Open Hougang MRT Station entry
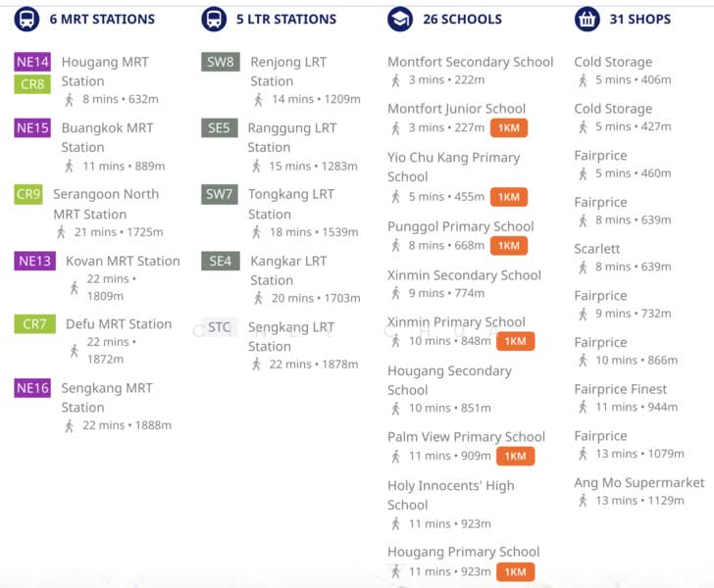The height and width of the screenshot is (588, 714). (105, 71)
